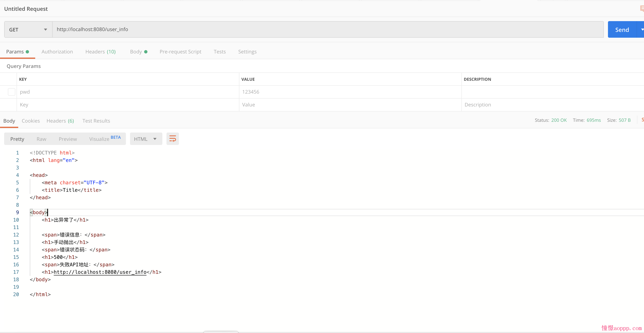The image size is (644, 333).
Task: Open the Authorization tab
Action: click(57, 52)
